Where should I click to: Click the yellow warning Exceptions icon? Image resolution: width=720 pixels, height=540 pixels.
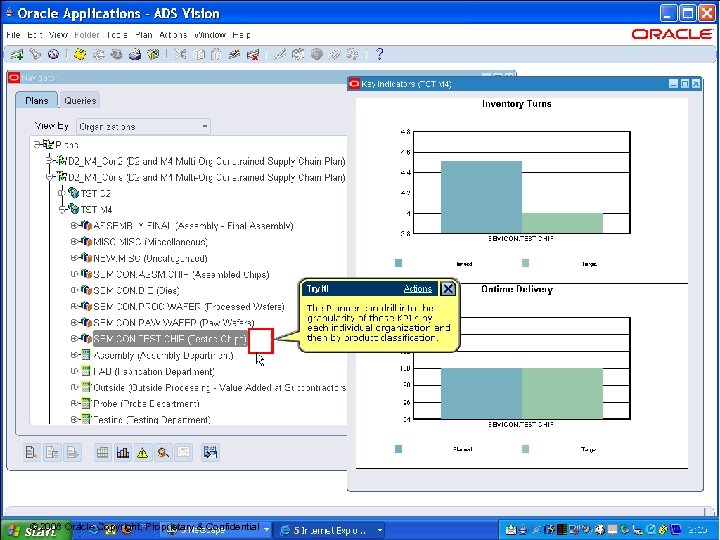click(x=142, y=453)
